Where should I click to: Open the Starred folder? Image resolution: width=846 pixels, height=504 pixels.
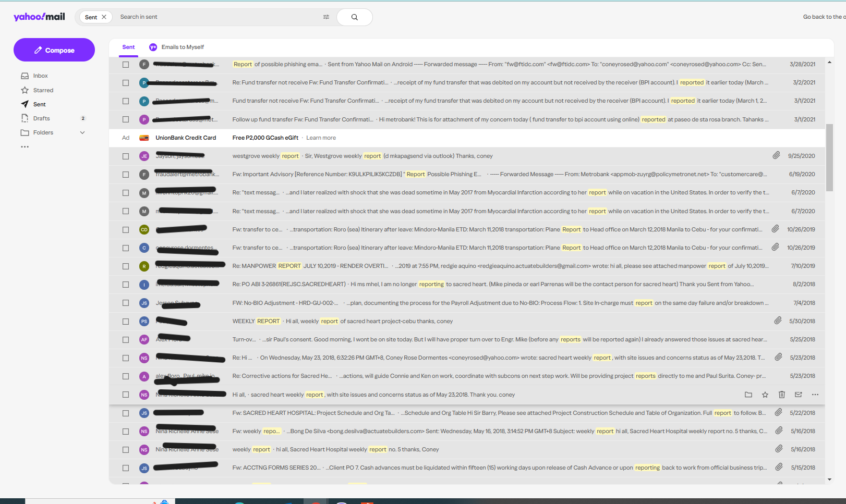[x=43, y=90]
